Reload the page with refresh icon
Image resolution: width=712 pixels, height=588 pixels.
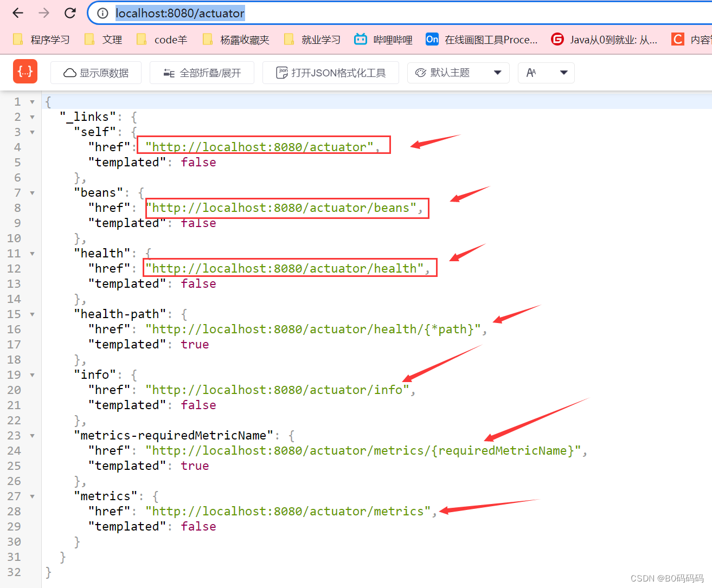point(70,13)
